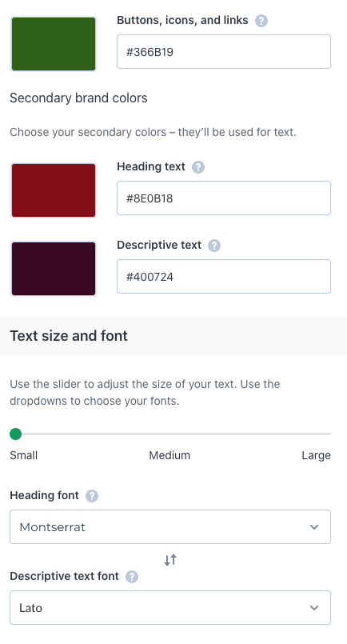Open the Lato descriptive text font dropdown
The image size is (347, 644).
click(x=170, y=607)
